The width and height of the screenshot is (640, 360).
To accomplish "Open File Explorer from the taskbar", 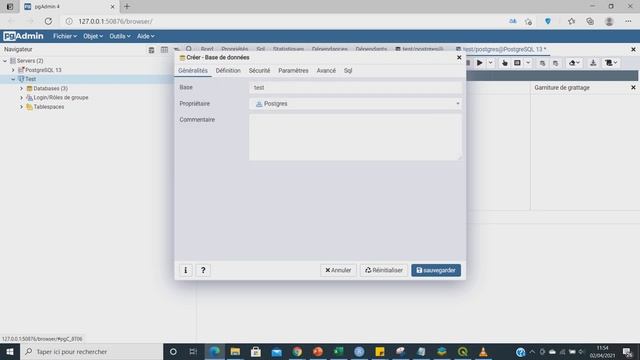I will (x=235, y=351).
